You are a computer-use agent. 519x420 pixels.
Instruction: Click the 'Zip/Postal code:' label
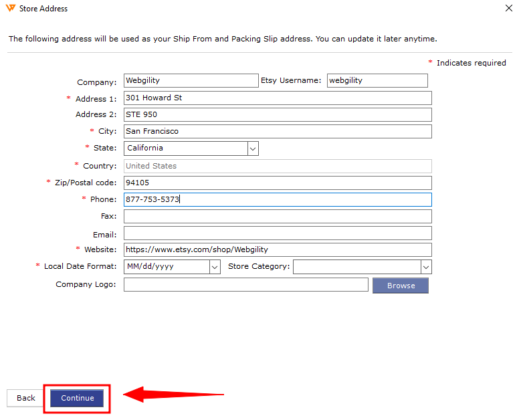pyautogui.click(x=86, y=183)
